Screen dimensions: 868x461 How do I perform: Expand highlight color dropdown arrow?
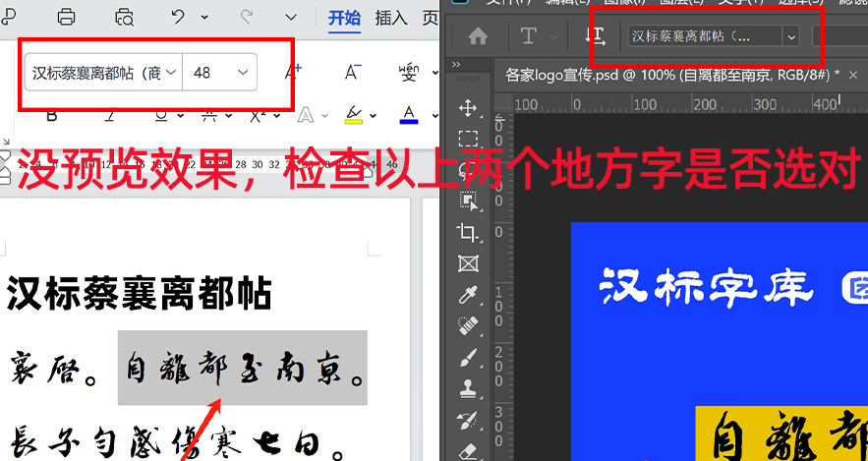click(374, 116)
